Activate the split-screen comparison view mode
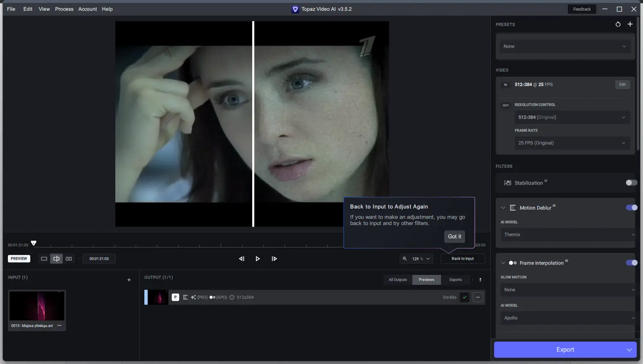Screen dimensions: 643x364 tap(56, 258)
